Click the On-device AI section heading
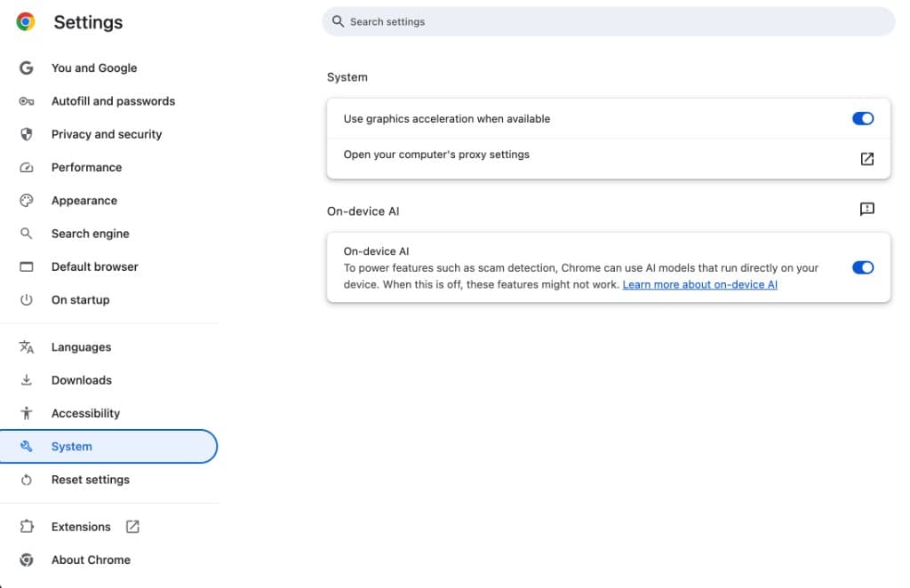This screenshot has height=588, width=910. click(363, 211)
